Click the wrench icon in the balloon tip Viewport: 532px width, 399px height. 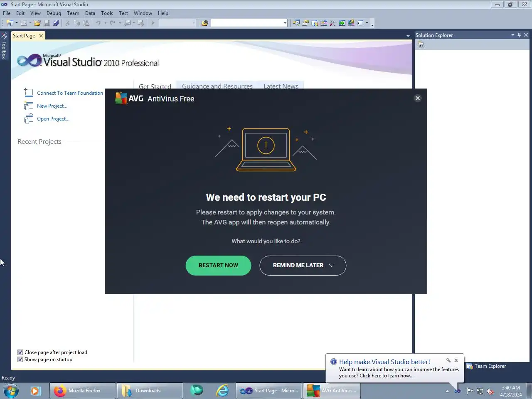(x=448, y=360)
